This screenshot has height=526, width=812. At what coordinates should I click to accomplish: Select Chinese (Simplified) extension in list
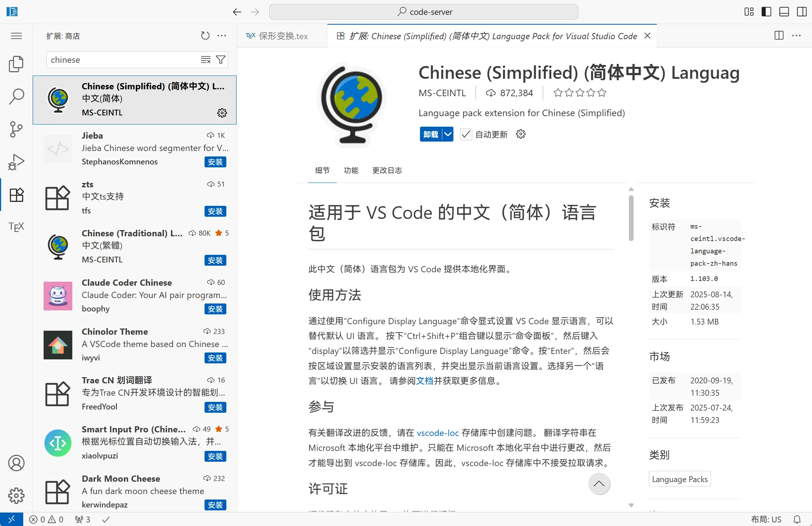click(x=134, y=100)
